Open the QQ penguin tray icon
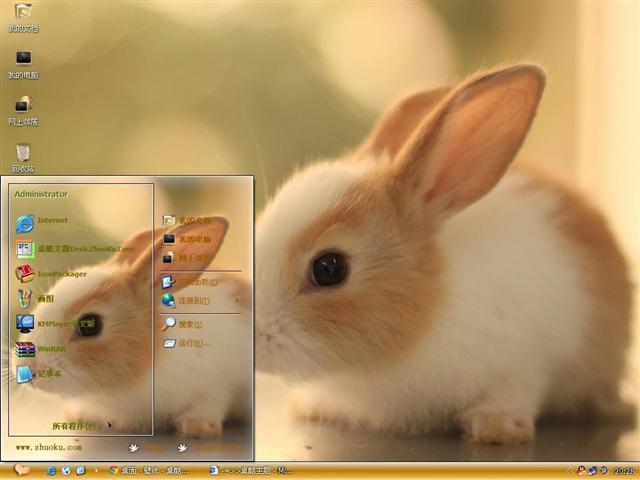 pyautogui.click(x=580, y=471)
